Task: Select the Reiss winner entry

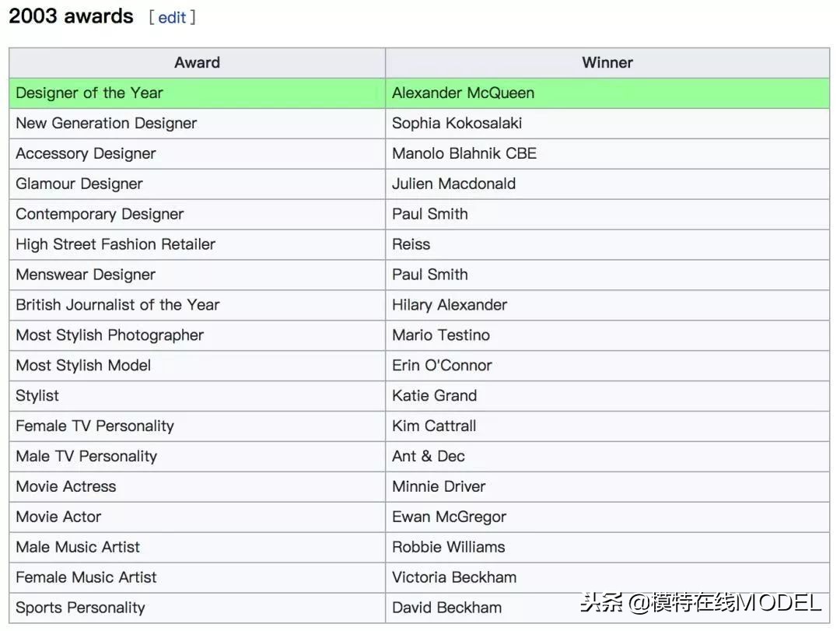Action: click(411, 244)
